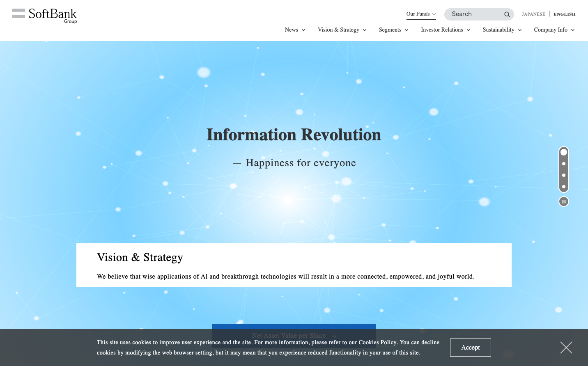Select the first slide indicator dot
Image resolution: width=588 pixels, height=366 pixels.
point(564,152)
